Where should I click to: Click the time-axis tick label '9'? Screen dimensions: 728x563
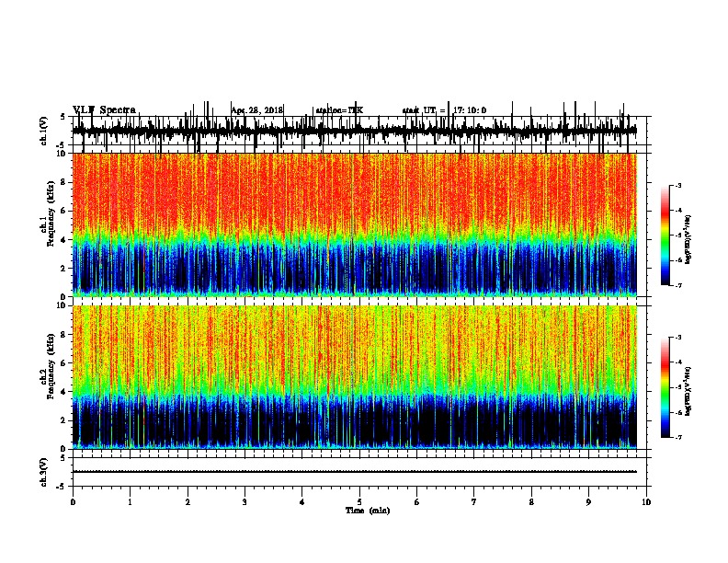[x=588, y=502]
